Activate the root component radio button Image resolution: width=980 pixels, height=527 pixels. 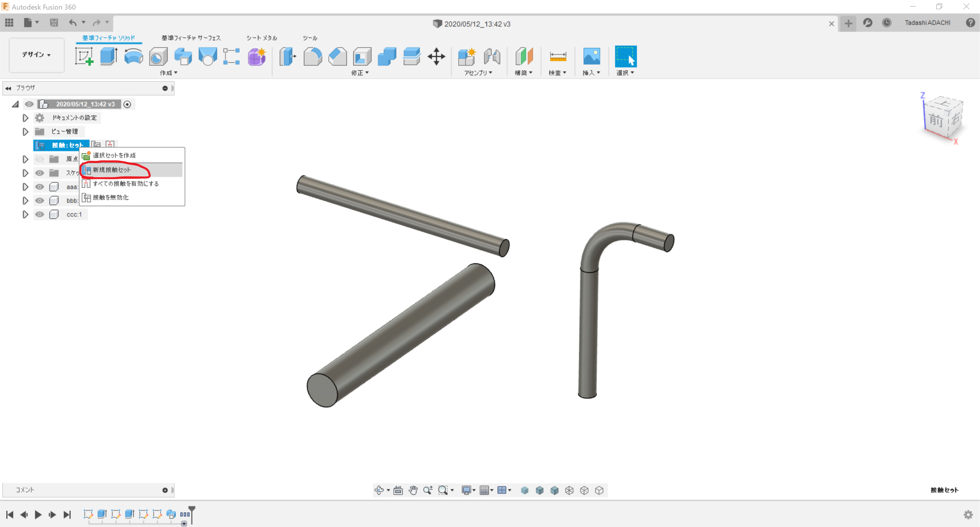pyautogui.click(x=127, y=104)
